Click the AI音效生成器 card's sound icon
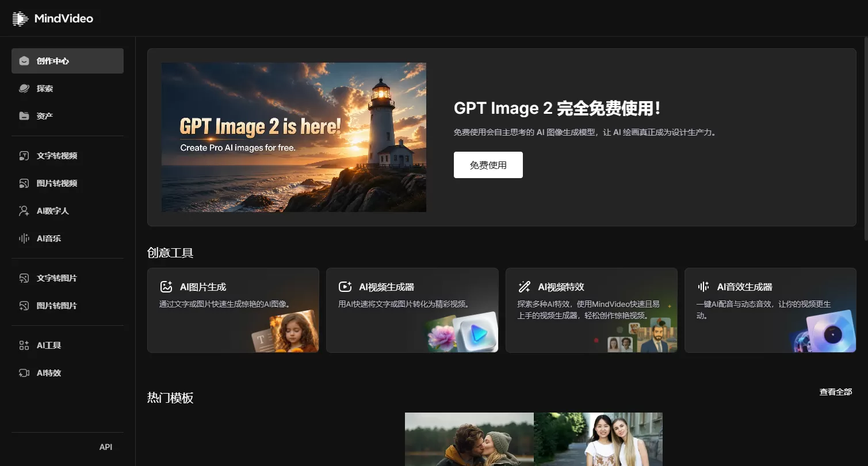This screenshot has width=868, height=466. [x=703, y=287]
